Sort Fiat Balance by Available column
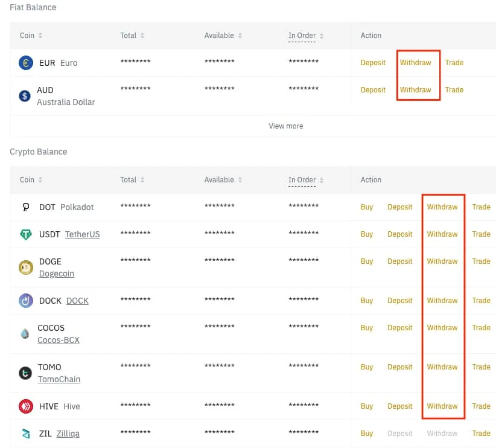496x448 pixels. (x=240, y=36)
